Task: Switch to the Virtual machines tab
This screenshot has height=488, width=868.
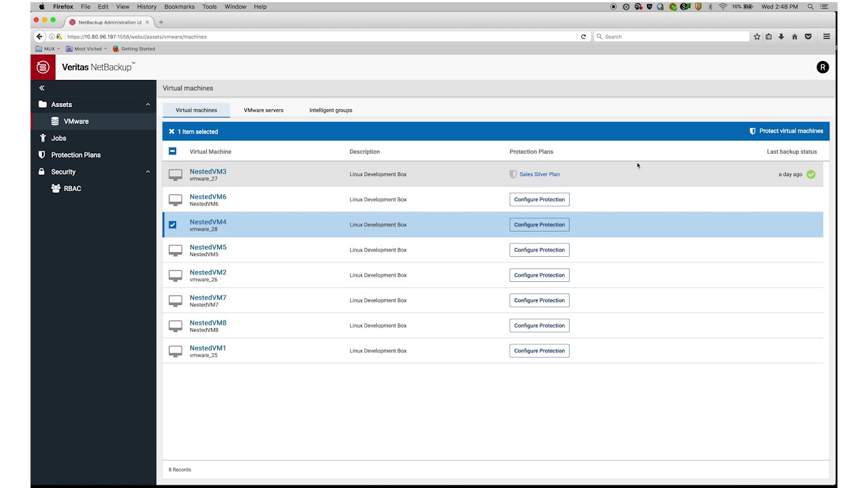Action: tap(196, 110)
